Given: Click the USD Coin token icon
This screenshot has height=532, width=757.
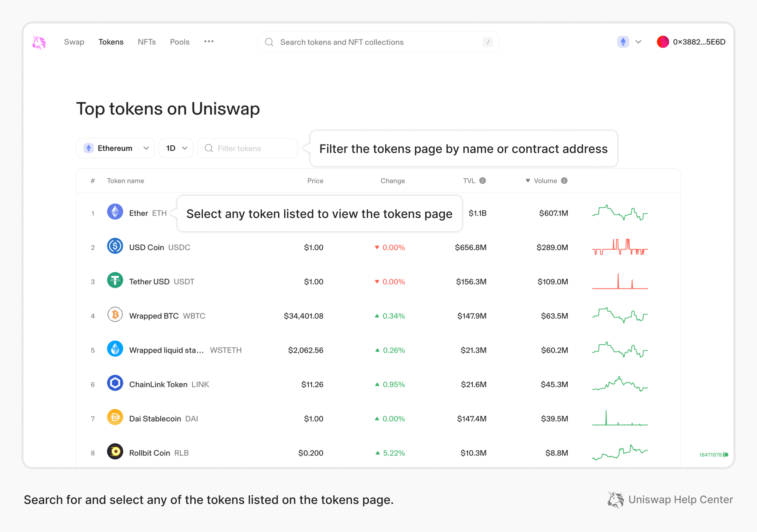Looking at the screenshot, I should (x=115, y=246).
